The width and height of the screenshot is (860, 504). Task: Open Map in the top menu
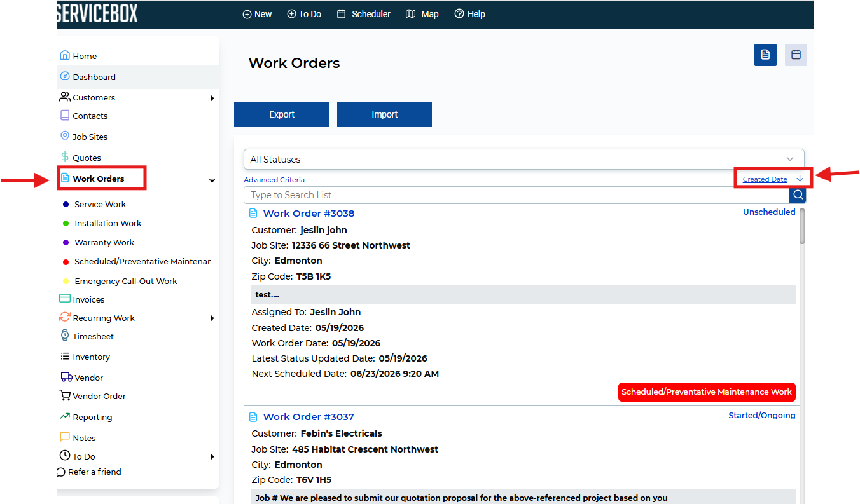(422, 14)
